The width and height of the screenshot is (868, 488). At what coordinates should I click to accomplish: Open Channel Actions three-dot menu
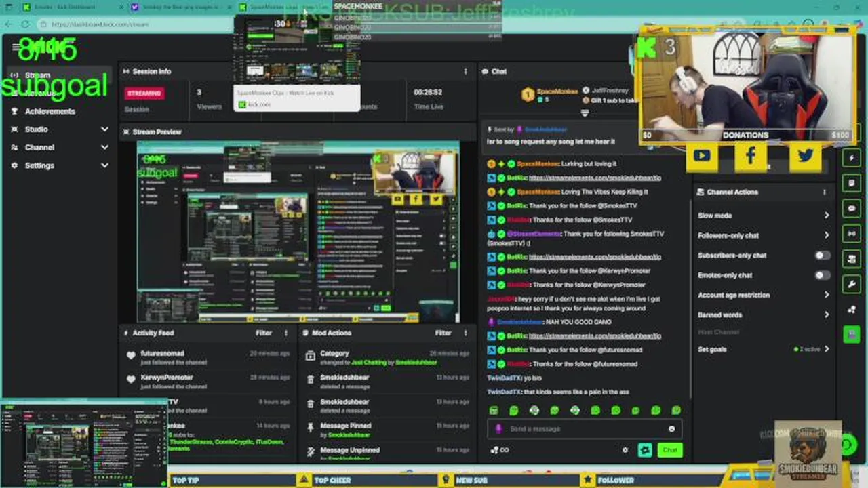825,192
